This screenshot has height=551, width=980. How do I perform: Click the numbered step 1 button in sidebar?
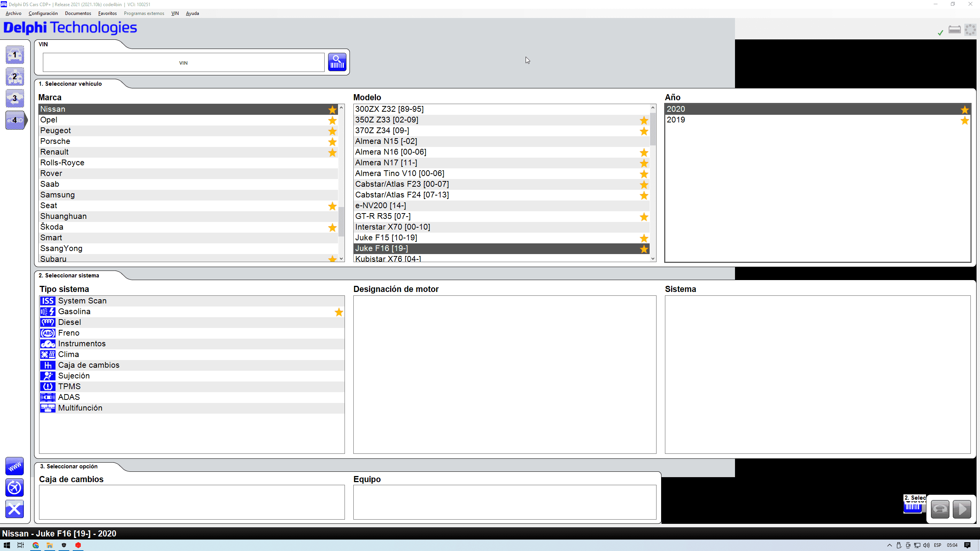tap(15, 55)
